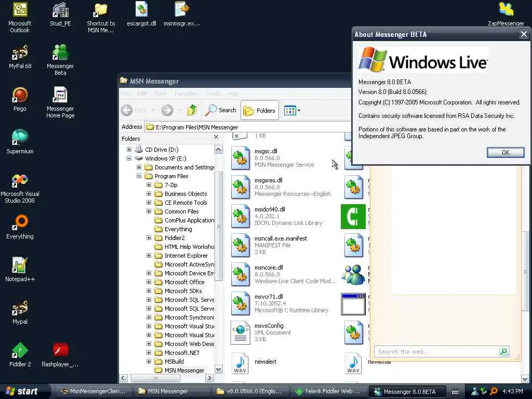Select the ZapMessenger desktop icon
Screen dimensions: 532x399
[x=506, y=9]
